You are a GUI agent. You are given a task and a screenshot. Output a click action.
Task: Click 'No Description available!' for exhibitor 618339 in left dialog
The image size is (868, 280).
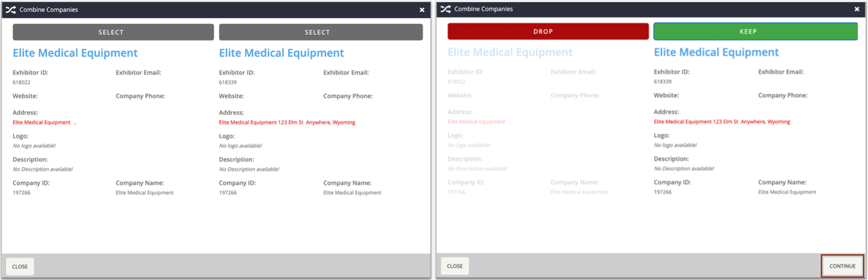(x=249, y=169)
